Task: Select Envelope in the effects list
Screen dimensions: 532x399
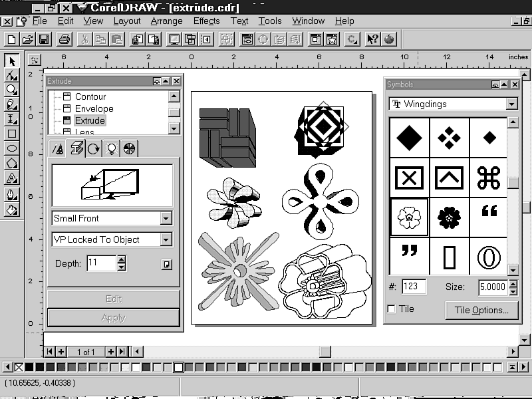Action: tap(94, 108)
